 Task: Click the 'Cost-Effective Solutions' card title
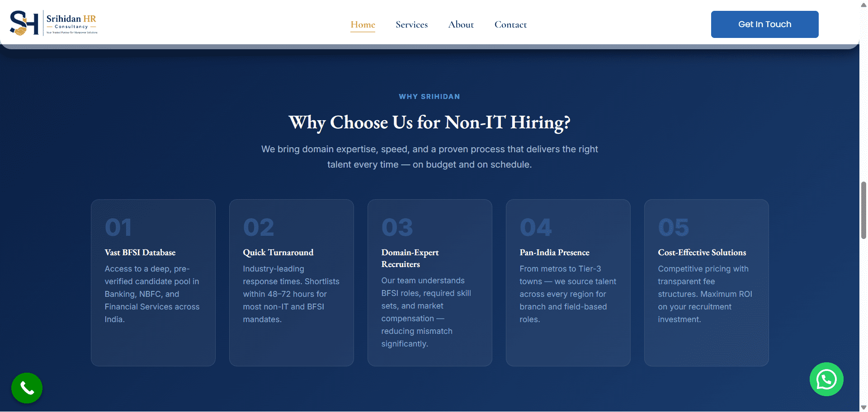tap(702, 253)
